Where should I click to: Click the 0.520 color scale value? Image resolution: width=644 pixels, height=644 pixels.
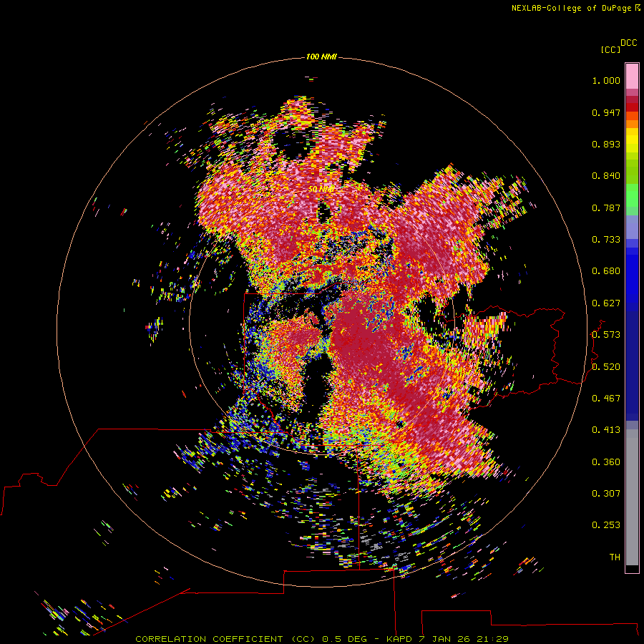(x=606, y=367)
